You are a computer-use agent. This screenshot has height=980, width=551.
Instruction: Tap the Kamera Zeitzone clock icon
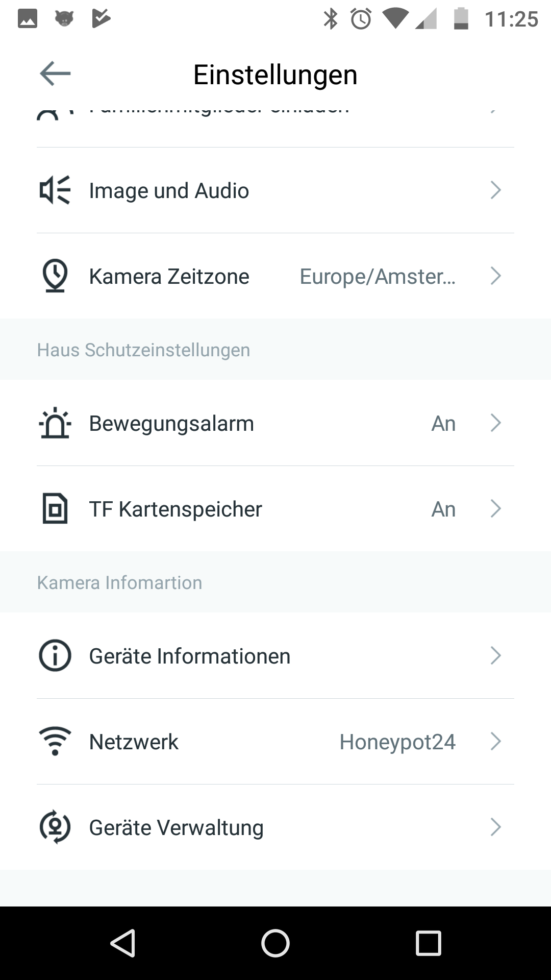coord(55,276)
